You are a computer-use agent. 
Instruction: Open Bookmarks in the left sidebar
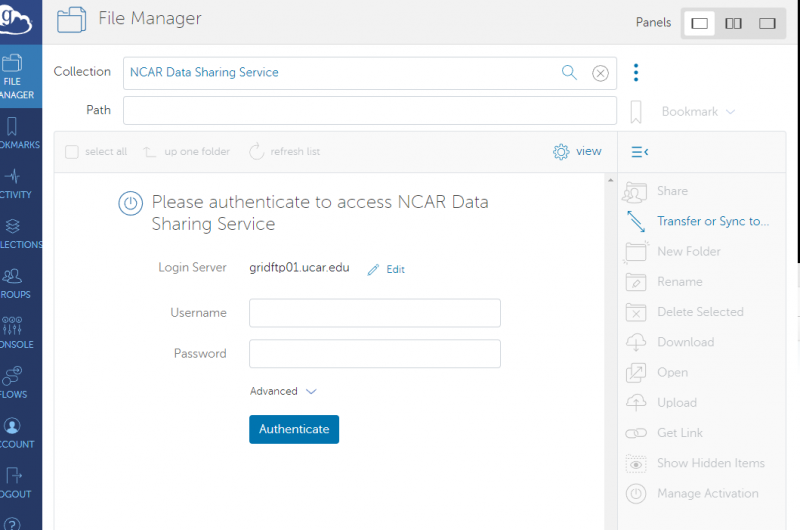pyautogui.click(x=14, y=133)
